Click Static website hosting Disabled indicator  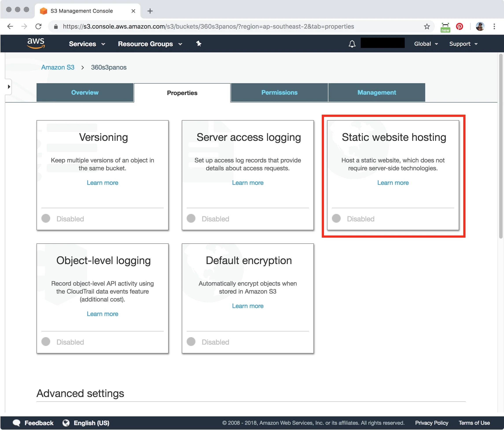pyautogui.click(x=336, y=218)
